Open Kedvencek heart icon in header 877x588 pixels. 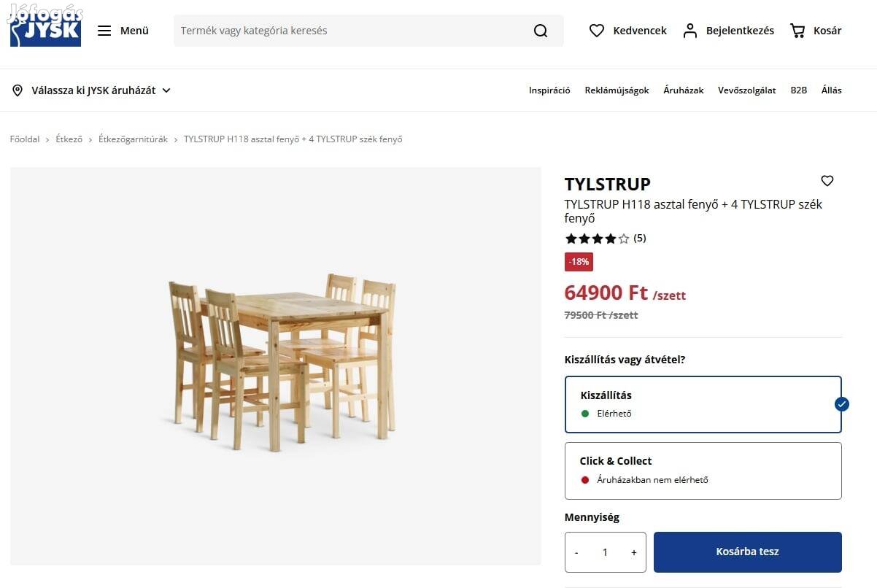tap(597, 31)
